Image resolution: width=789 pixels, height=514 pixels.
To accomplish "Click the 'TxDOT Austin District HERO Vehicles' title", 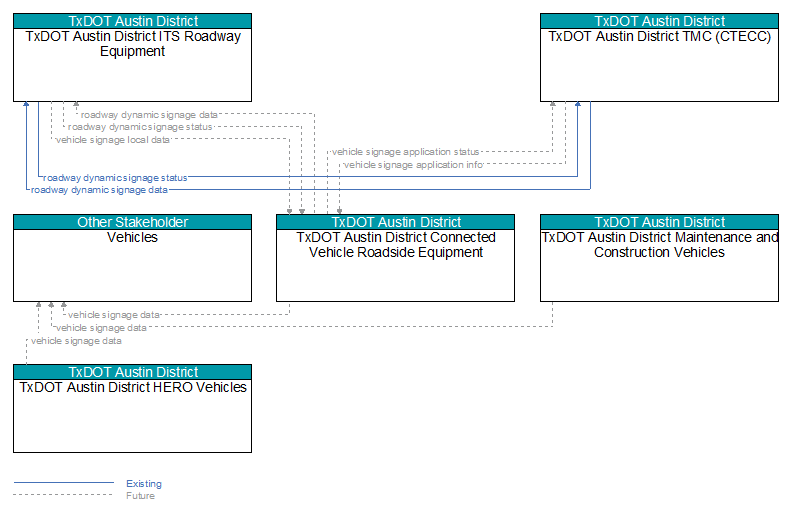I will (133, 387).
